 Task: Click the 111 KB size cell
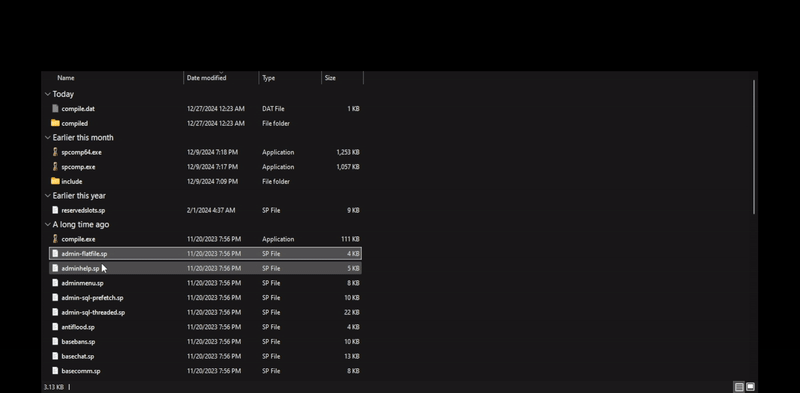(350, 239)
